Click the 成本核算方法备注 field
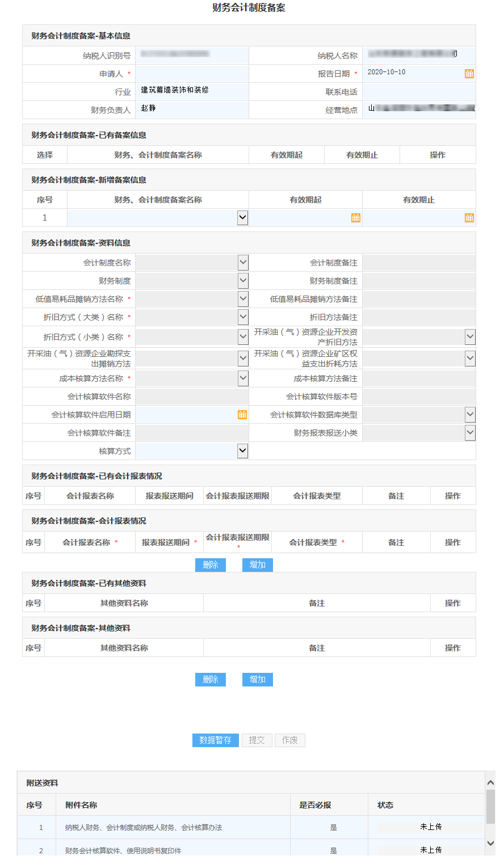 [419, 378]
